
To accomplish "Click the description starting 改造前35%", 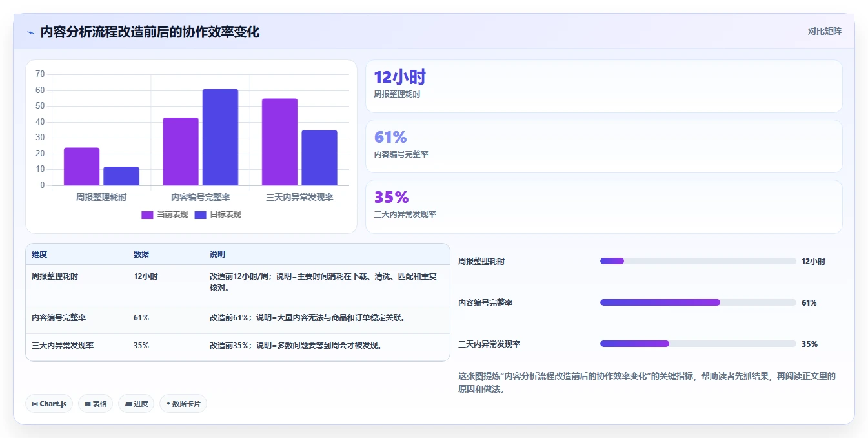I will pos(296,346).
